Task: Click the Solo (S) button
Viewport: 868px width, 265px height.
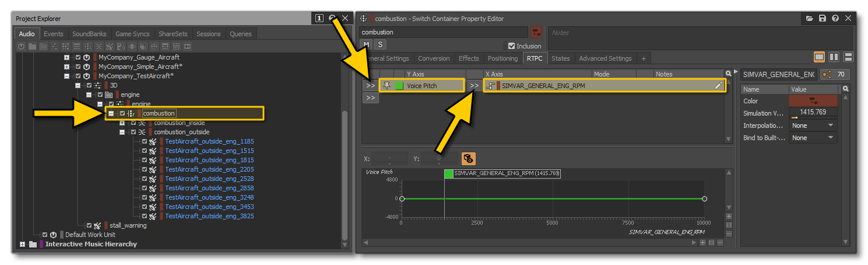Action: (x=380, y=44)
